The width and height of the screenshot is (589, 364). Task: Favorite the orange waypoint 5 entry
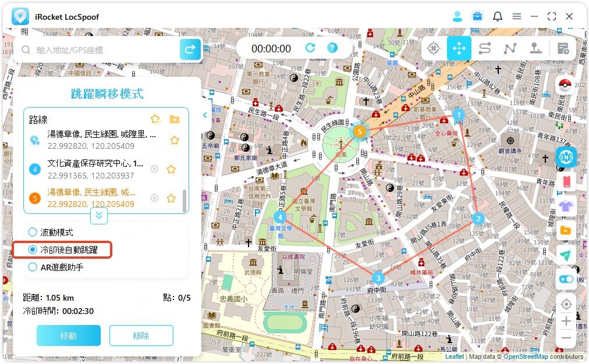[x=171, y=198]
